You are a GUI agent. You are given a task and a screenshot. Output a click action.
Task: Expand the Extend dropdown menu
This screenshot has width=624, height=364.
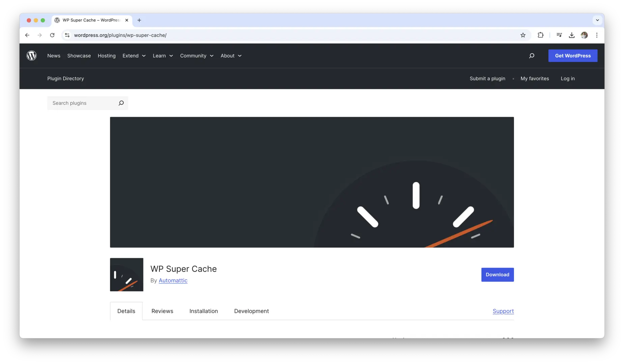[x=134, y=56]
